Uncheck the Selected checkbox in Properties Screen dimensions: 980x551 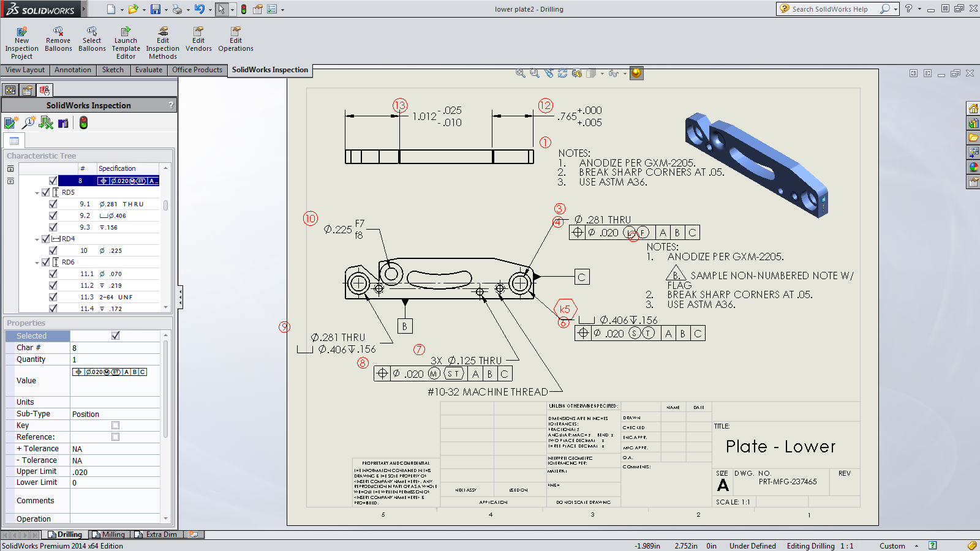tap(116, 335)
